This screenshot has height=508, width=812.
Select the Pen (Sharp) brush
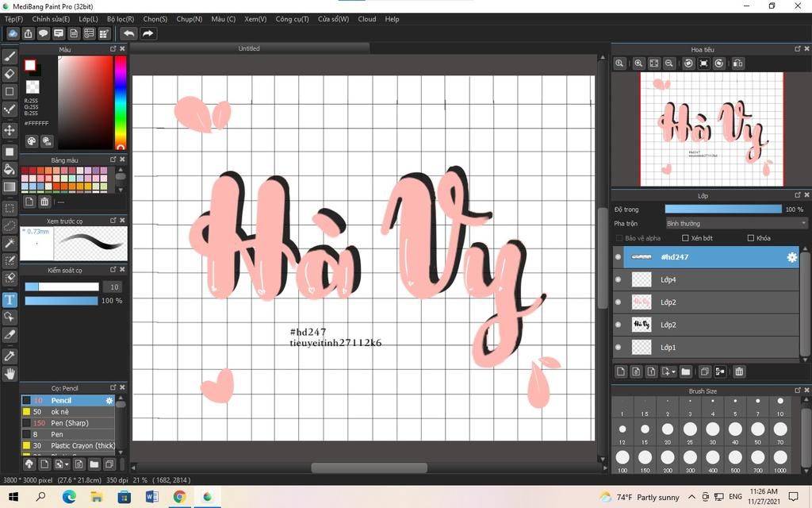(68, 423)
